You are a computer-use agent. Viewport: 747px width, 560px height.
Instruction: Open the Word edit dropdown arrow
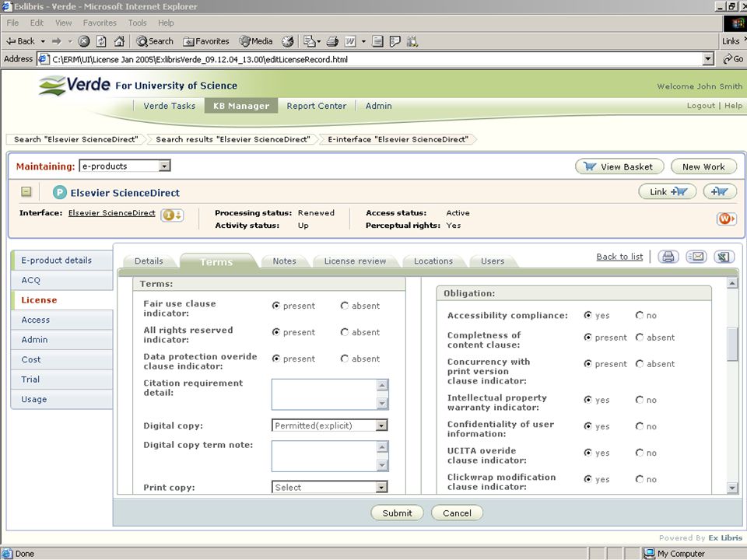pyautogui.click(x=363, y=41)
